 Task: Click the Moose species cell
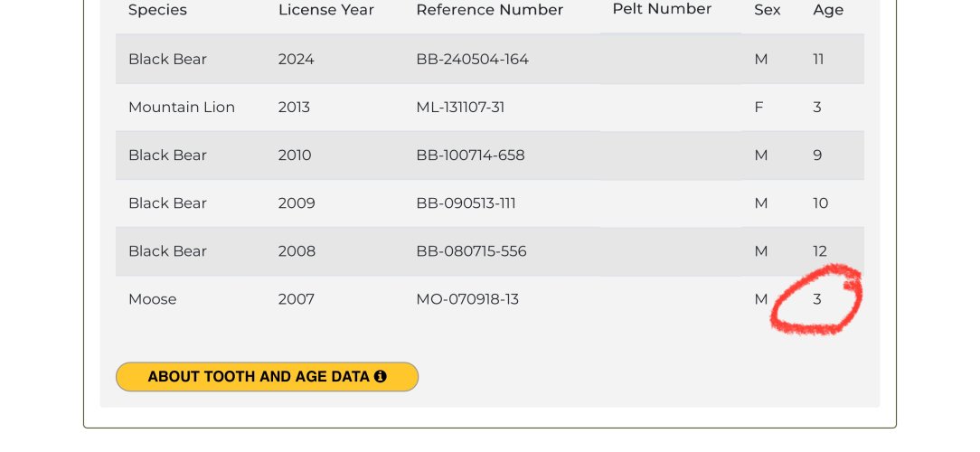tap(153, 298)
